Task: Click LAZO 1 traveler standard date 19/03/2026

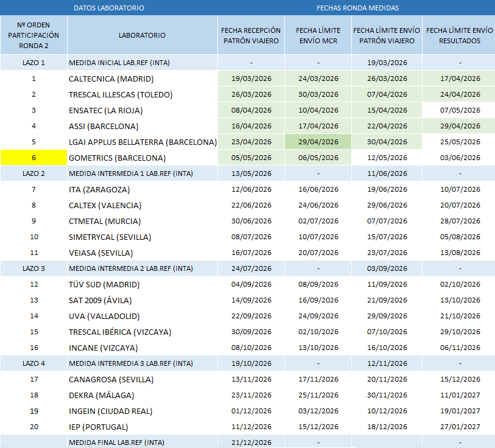Action: point(387,63)
